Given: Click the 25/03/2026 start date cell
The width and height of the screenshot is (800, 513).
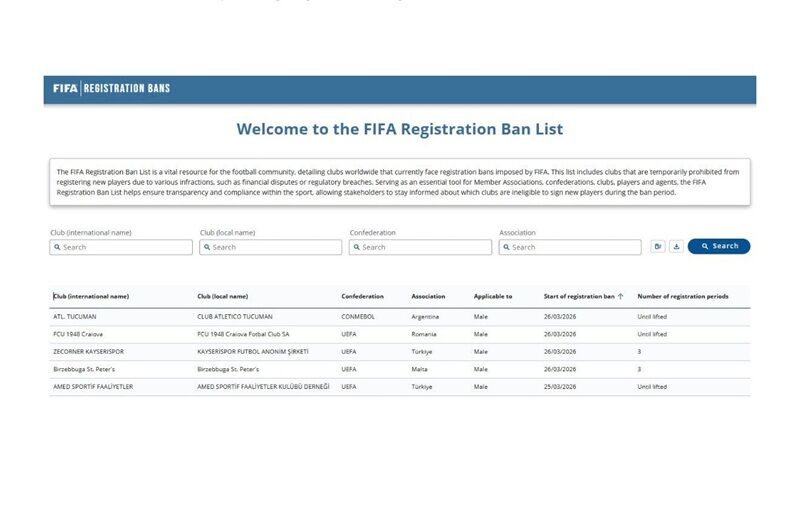Looking at the screenshot, I should tap(560, 387).
